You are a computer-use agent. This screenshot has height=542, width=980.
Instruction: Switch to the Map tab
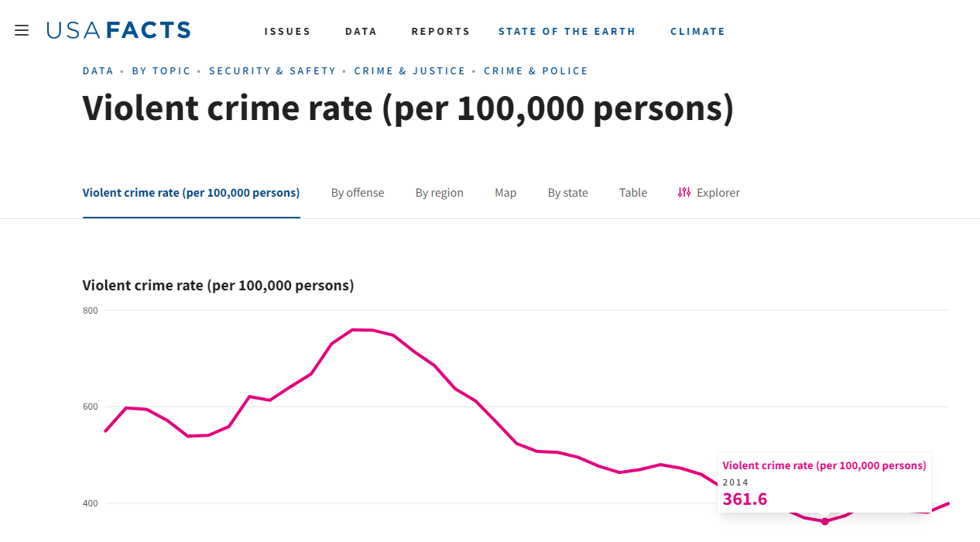tap(505, 193)
